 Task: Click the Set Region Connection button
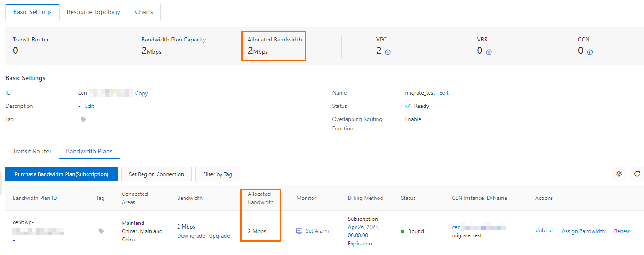(x=156, y=174)
